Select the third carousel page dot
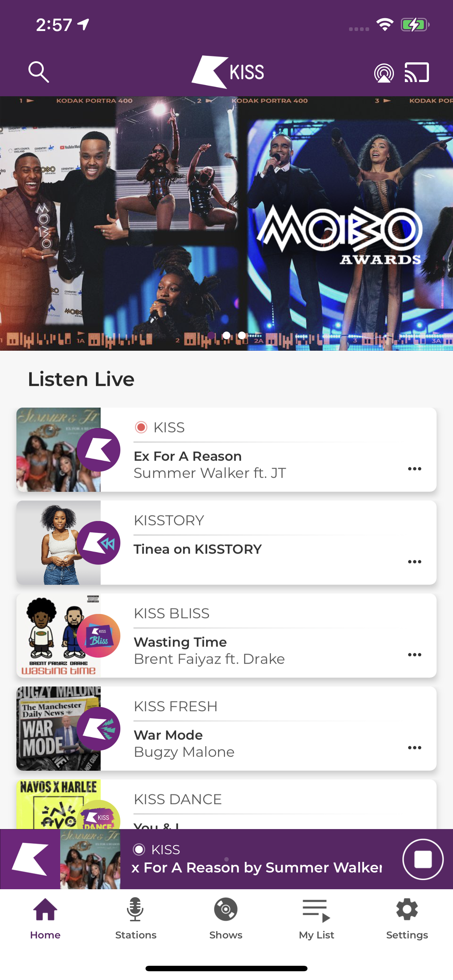The height and width of the screenshot is (980, 453). pos(242,335)
